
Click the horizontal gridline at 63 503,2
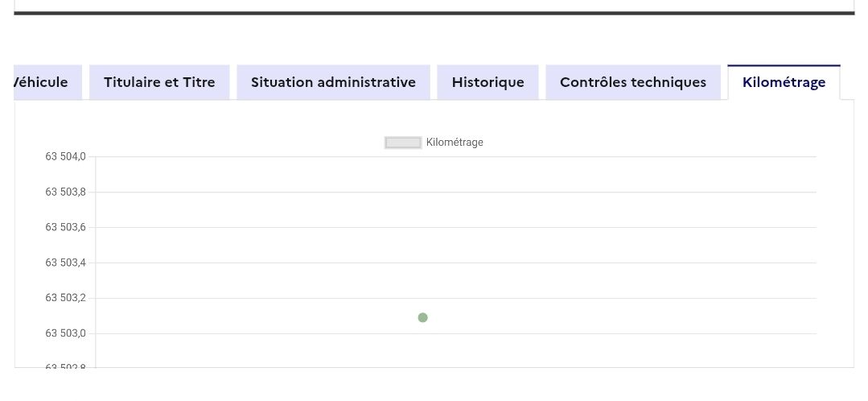pyautogui.click(x=563, y=298)
